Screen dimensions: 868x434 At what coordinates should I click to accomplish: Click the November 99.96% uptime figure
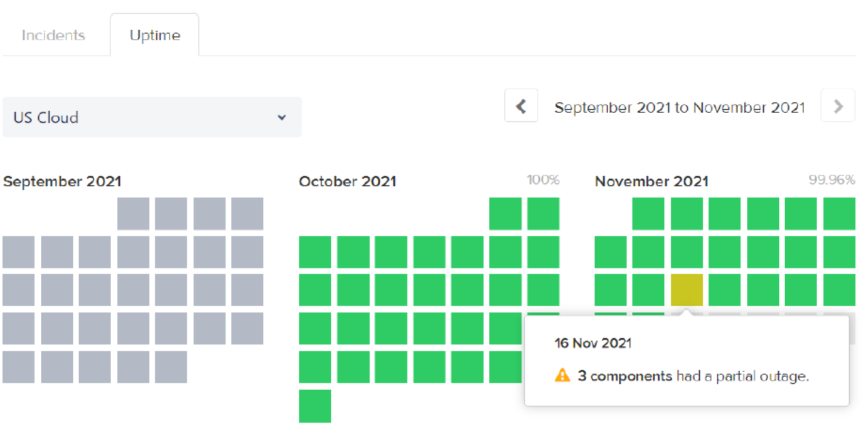pos(832,180)
